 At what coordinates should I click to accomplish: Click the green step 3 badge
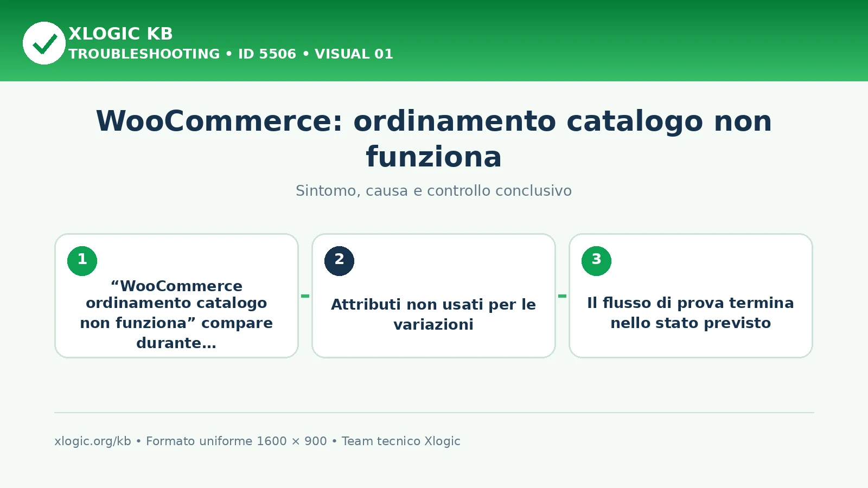coord(597,261)
